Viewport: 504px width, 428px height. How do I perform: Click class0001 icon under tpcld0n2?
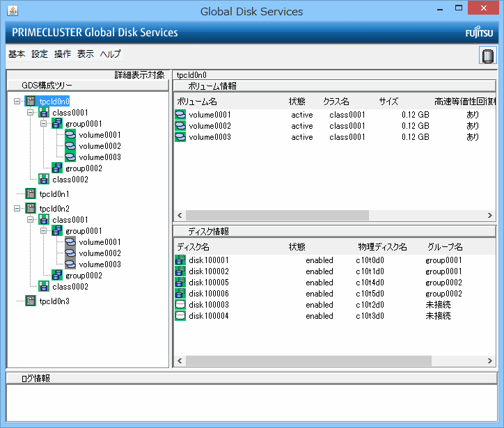(x=44, y=219)
